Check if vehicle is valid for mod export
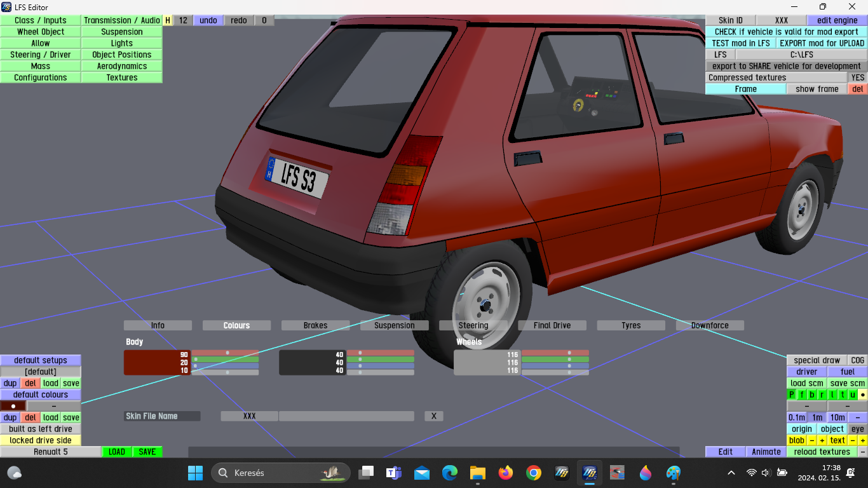 786,32
